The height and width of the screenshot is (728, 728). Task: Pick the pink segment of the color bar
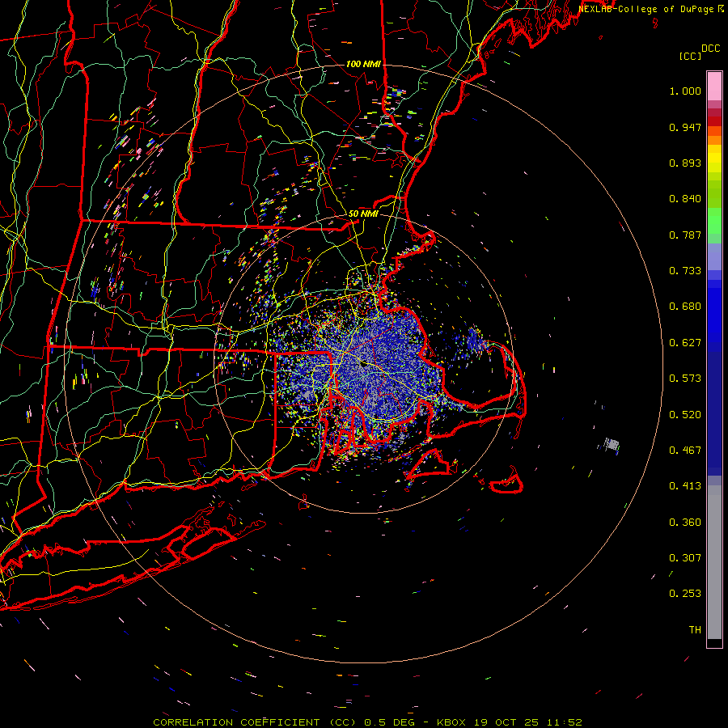(714, 86)
